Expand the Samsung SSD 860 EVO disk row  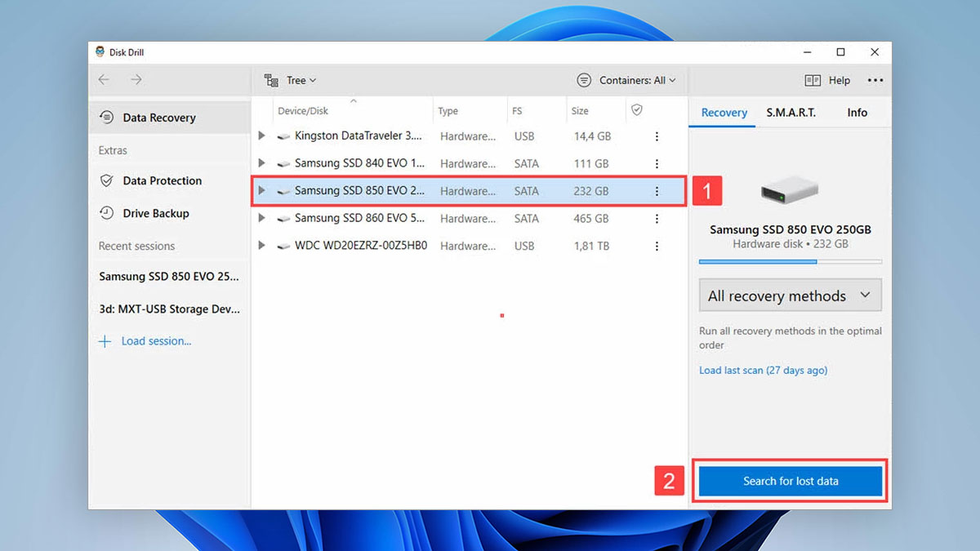[x=261, y=218]
